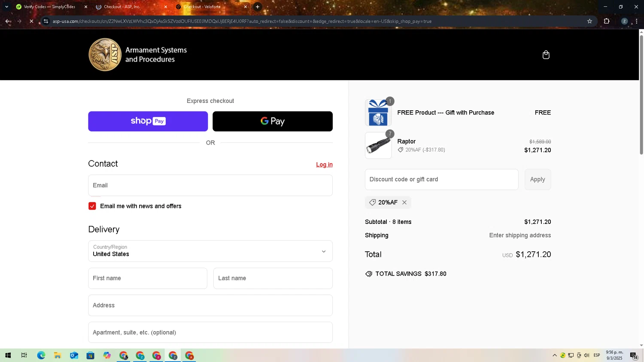Image resolution: width=644 pixels, height=362 pixels.
Task: Open Chrome profile avatar menu
Action: coord(624,21)
